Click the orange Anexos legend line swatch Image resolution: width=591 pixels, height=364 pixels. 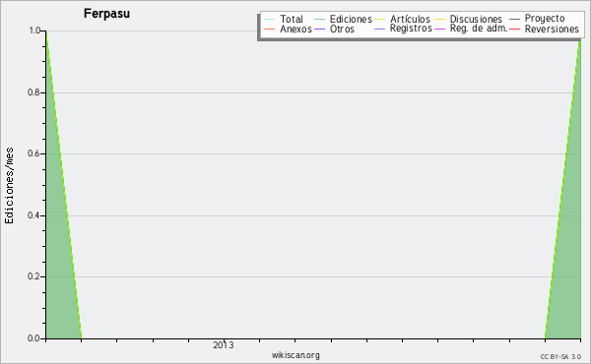point(270,29)
